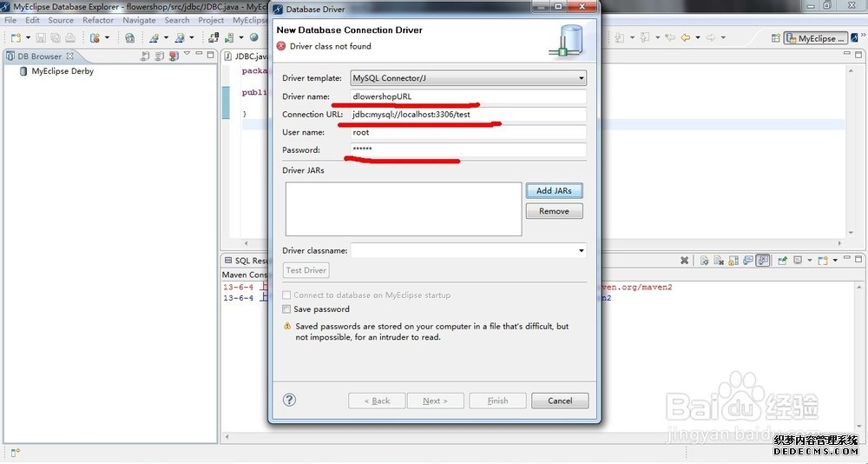
Task: Expand the Driver classname combo box
Action: coord(582,251)
